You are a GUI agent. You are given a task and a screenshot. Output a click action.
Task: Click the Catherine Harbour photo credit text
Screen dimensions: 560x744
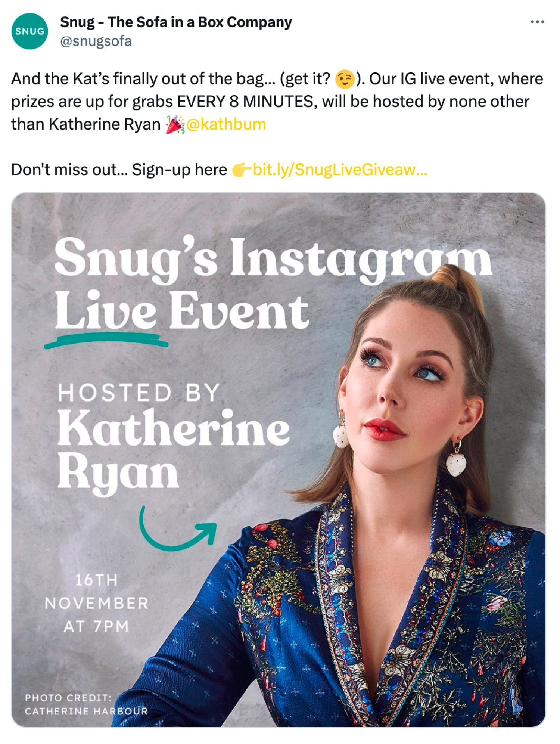tap(86, 704)
